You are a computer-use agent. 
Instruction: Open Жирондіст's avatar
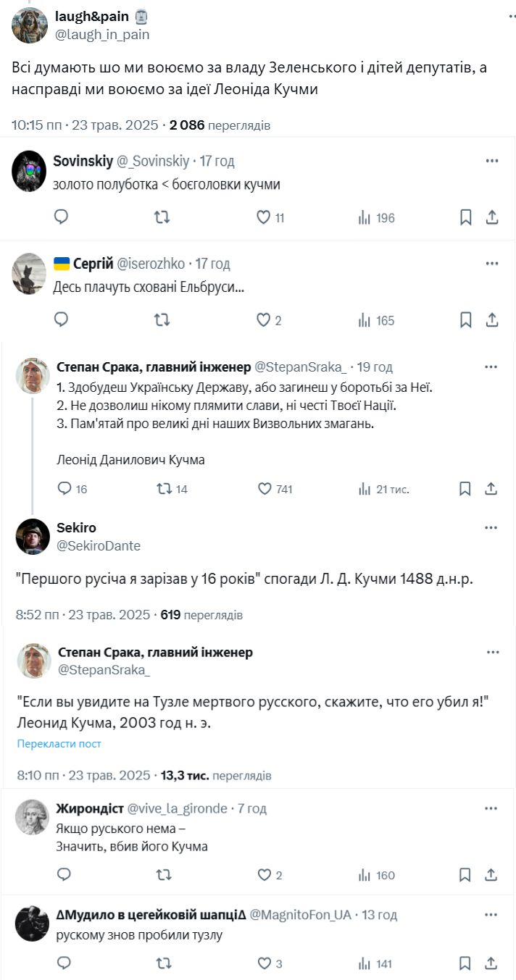click(x=32, y=817)
